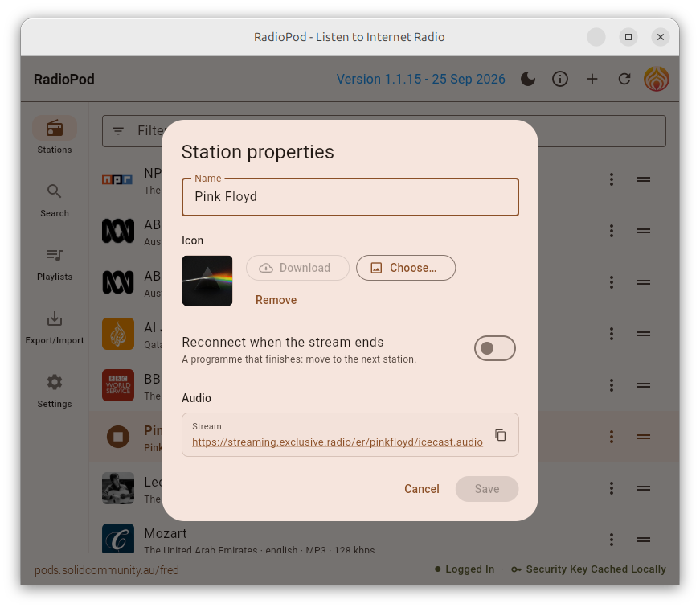Open the Export/Import sidebar tab

55,327
